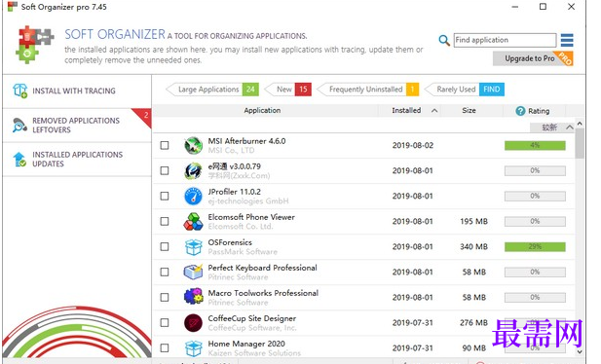Click the MSI Afterburner app icon
This screenshot has width=601, height=364.
[x=194, y=146]
